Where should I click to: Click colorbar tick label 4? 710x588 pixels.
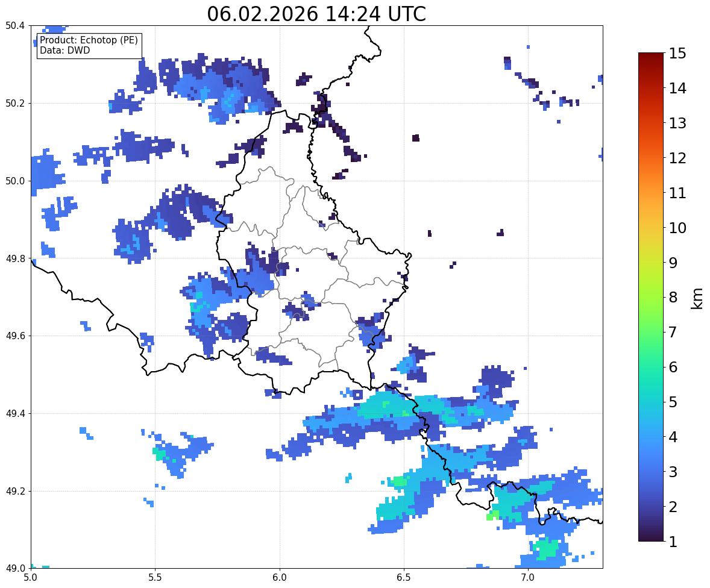pos(673,437)
